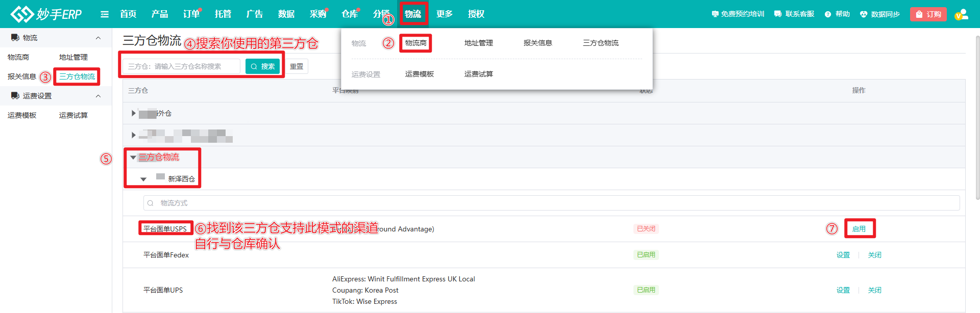The height and width of the screenshot is (313, 980).
Task: Collapse the 运费设置 sidebar section
Action: [x=98, y=96]
